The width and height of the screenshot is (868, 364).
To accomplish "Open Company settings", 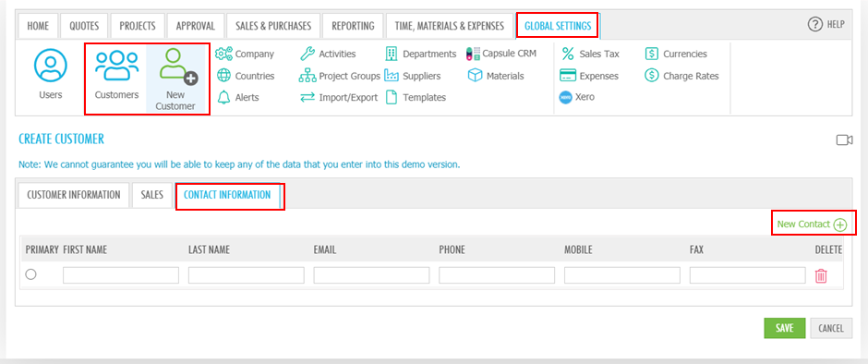I will point(244,54).
